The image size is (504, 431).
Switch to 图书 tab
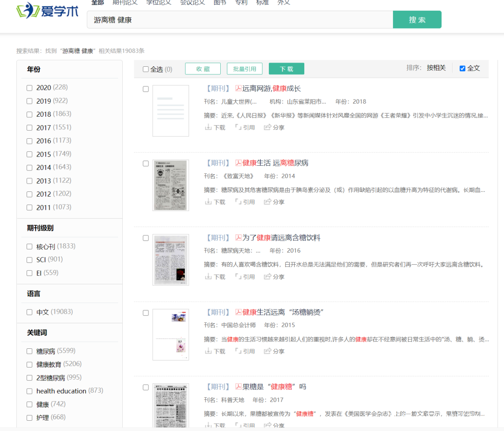click(x=220, y=3)
